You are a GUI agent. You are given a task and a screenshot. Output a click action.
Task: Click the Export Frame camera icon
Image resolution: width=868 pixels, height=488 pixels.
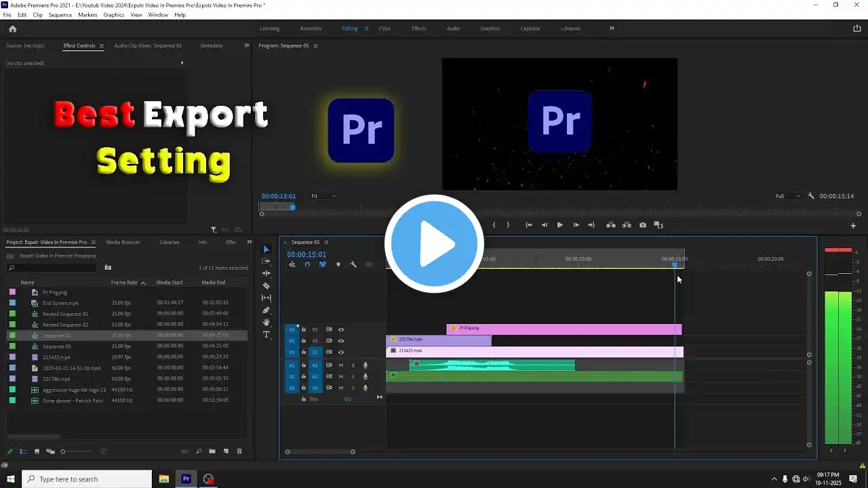[643, 225]
